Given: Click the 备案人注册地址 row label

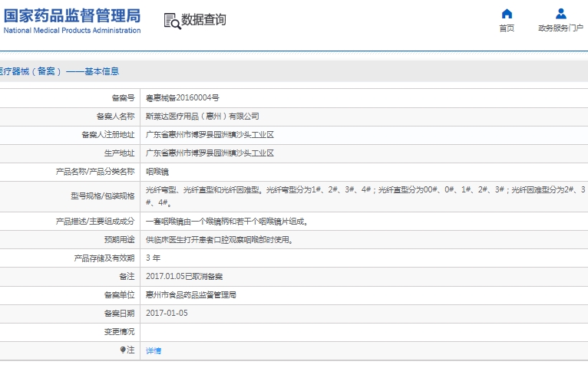Looking at the screenshot, I should (108, 134).
